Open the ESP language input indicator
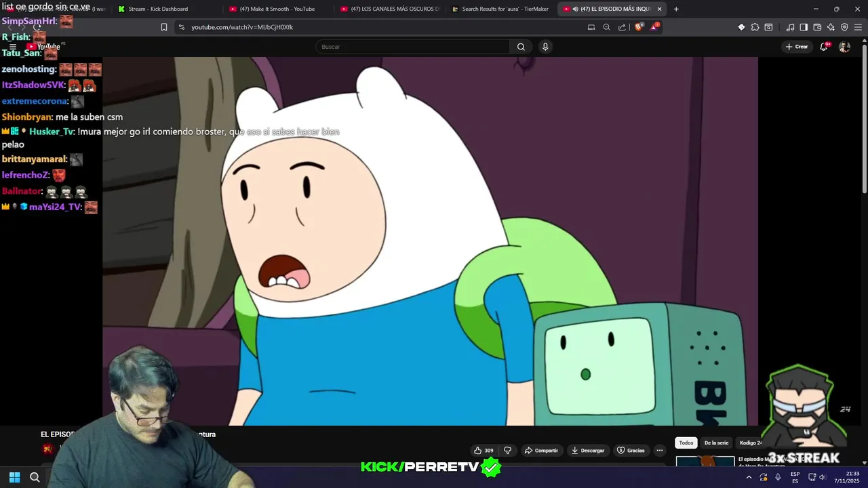 (x=795, y=477)
